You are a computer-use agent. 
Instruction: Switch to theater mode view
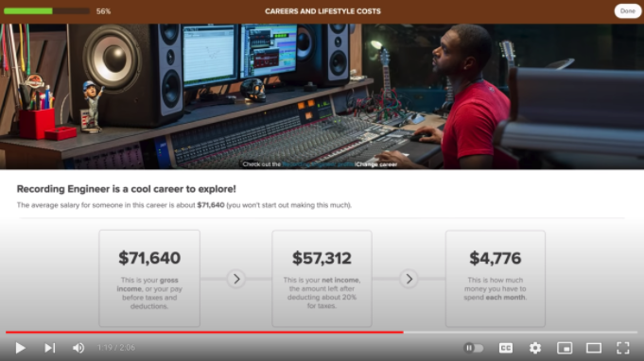594,348
